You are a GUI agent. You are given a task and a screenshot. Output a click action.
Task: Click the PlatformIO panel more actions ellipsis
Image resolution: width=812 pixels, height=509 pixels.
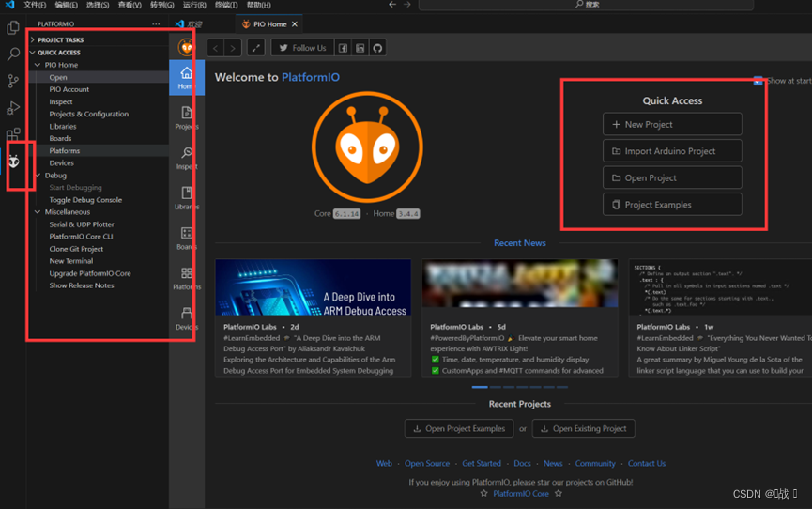[x=156, y=23]
